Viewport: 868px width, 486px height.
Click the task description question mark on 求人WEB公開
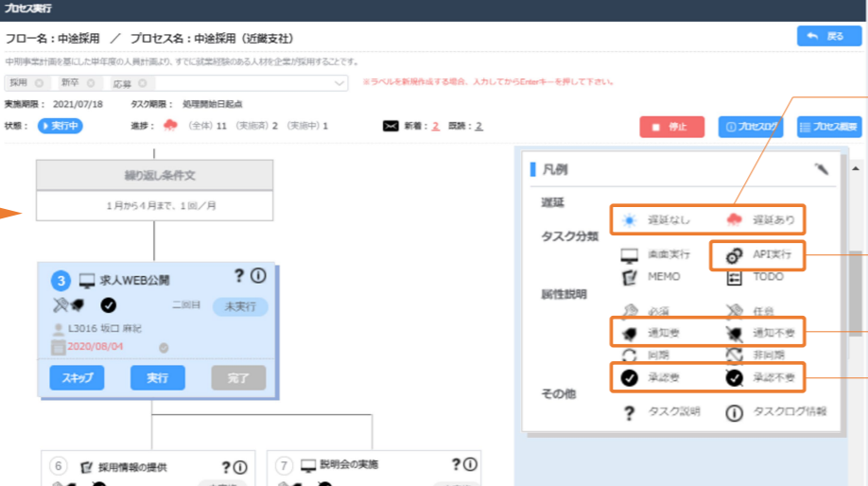(239, 275)
